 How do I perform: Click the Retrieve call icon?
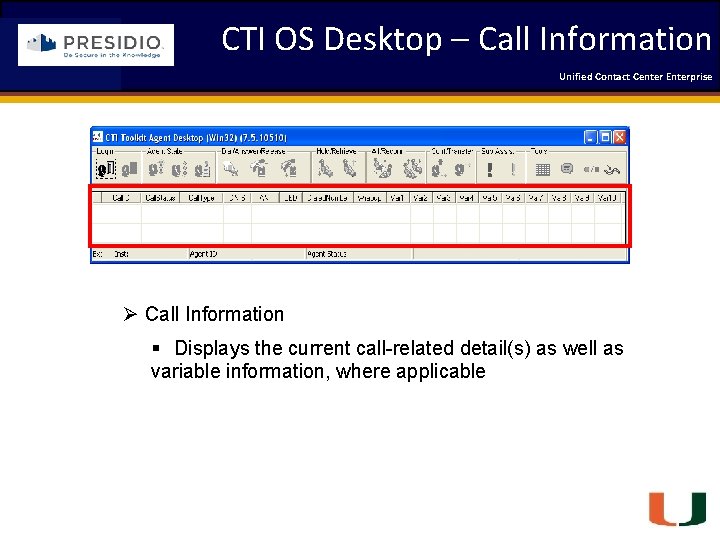tap(350, 169)
